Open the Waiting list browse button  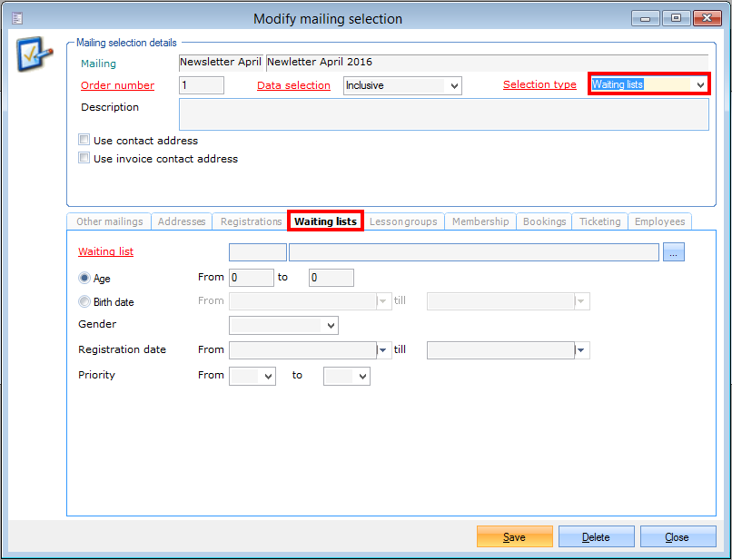tap(673, 252)
